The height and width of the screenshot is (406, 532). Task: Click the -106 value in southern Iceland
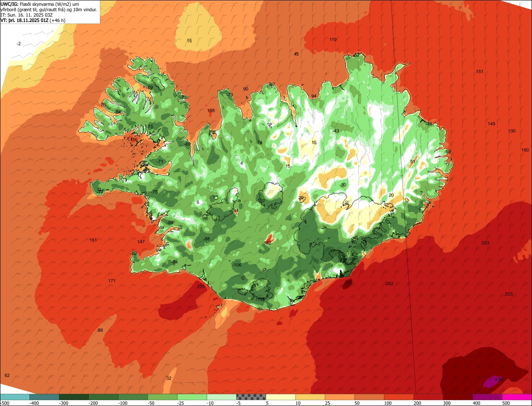coord(236,265)
